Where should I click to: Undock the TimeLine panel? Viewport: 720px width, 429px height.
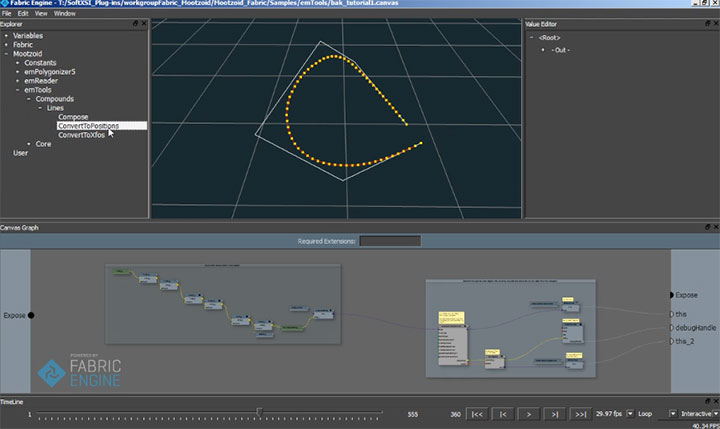click(708, 401)
